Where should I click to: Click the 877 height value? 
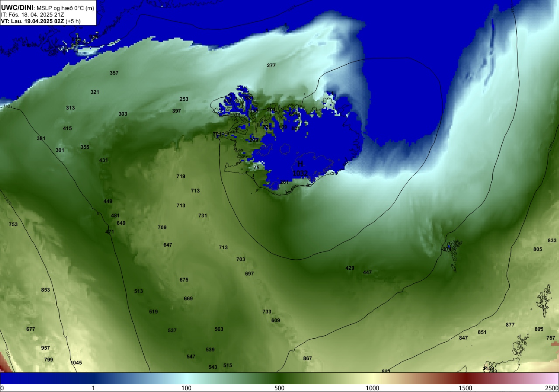pyautogui.click(x=510, y=325)
